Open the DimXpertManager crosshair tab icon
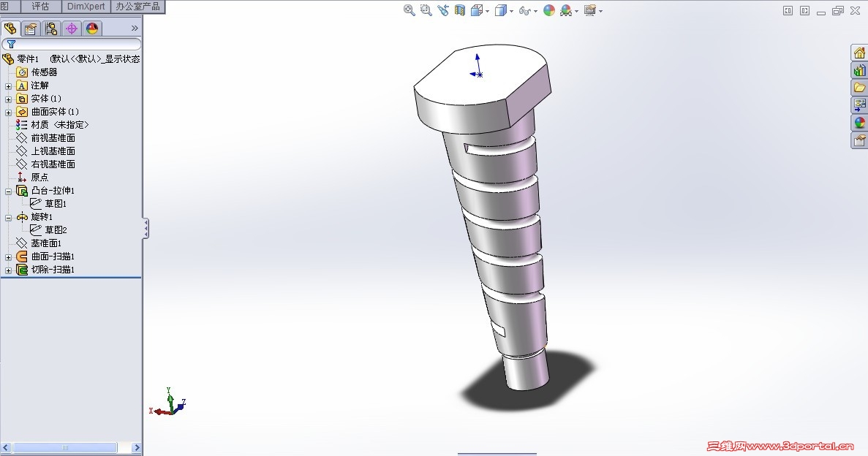This screenshot has width=868, height=456. [72, 28]
